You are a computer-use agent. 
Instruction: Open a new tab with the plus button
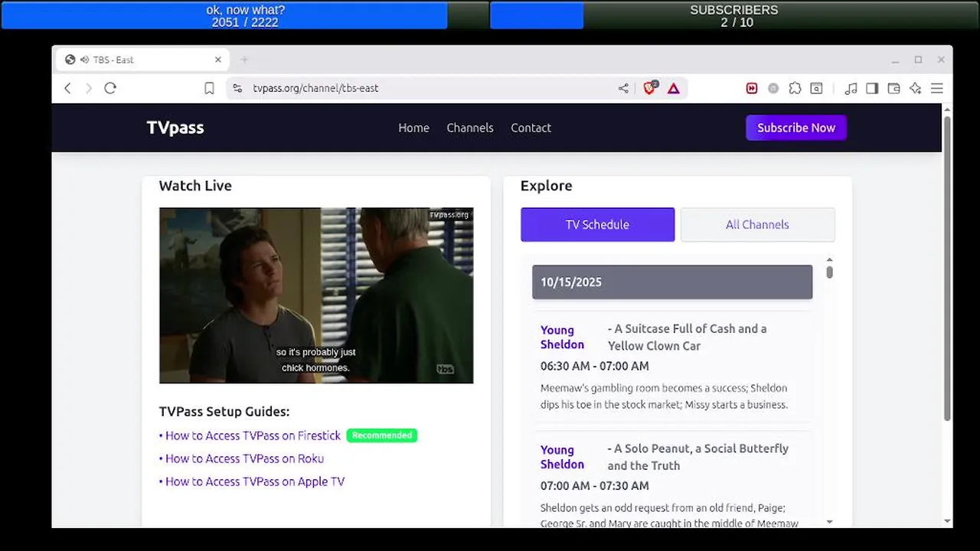[x=244, y=60]
